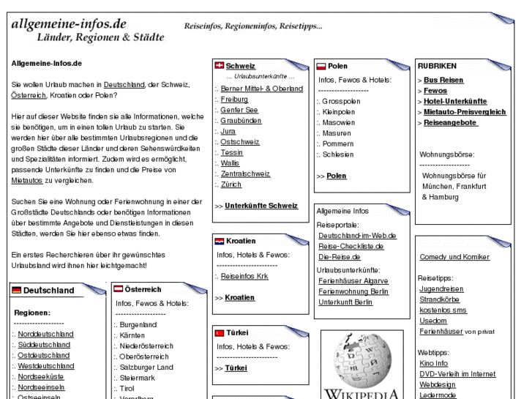
Task: Open Mietauto-Preisvergleich link
Action: [465, 112]
